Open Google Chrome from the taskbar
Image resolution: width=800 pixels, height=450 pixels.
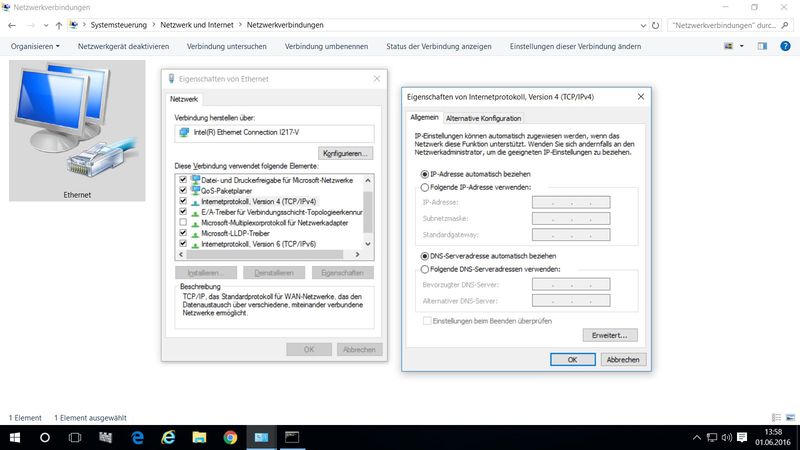pos(230,438)
